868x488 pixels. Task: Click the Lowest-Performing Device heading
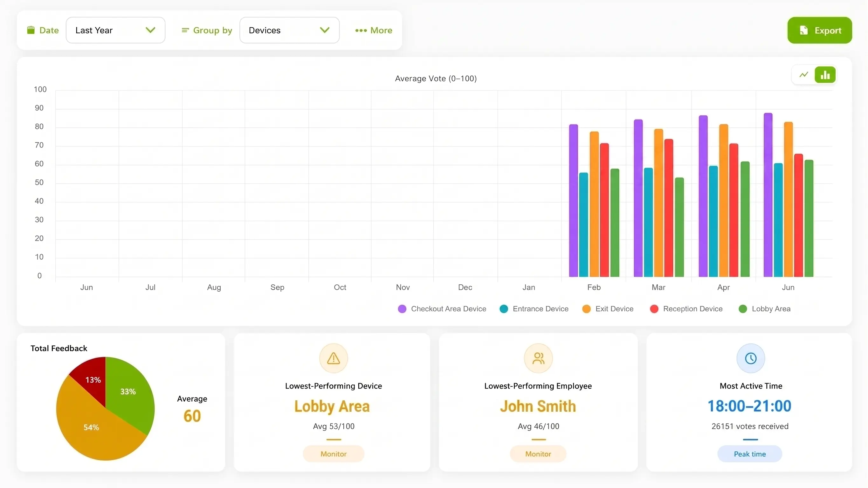(334, 386)
